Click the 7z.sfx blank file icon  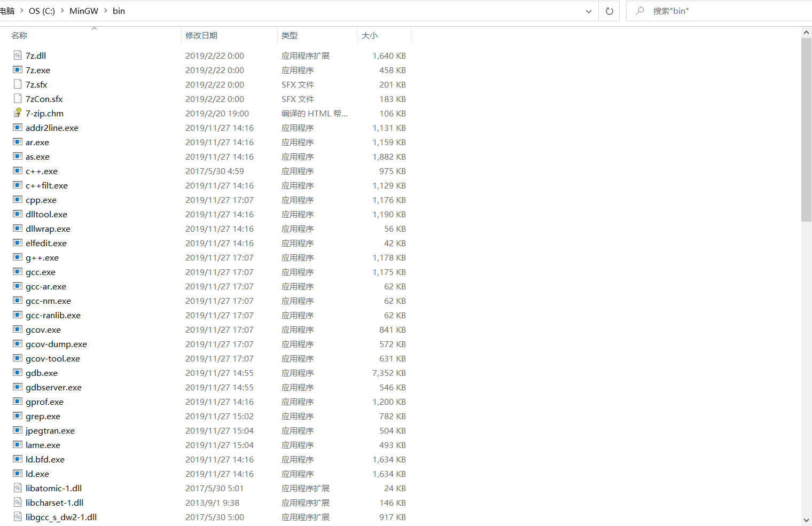[x=17, y=84]
